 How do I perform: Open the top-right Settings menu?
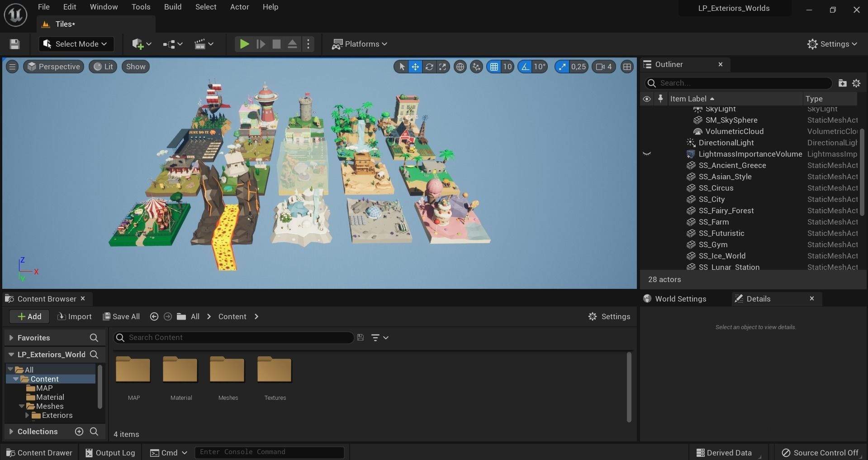point(832,44)
